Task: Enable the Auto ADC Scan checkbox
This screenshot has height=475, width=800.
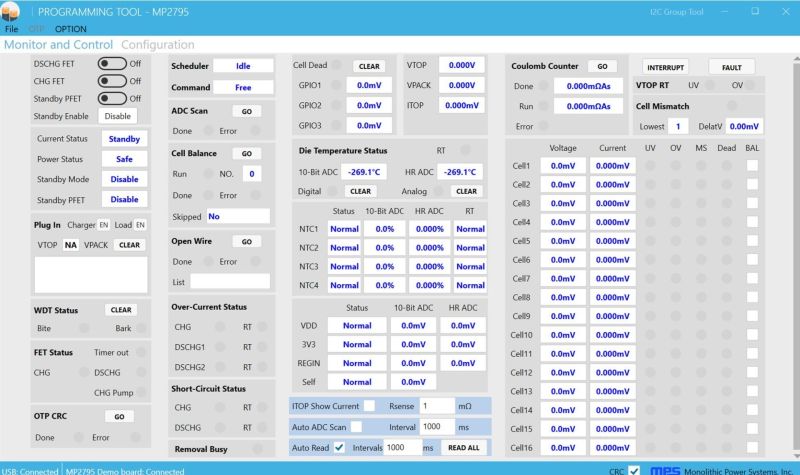Action: (357, 427)
